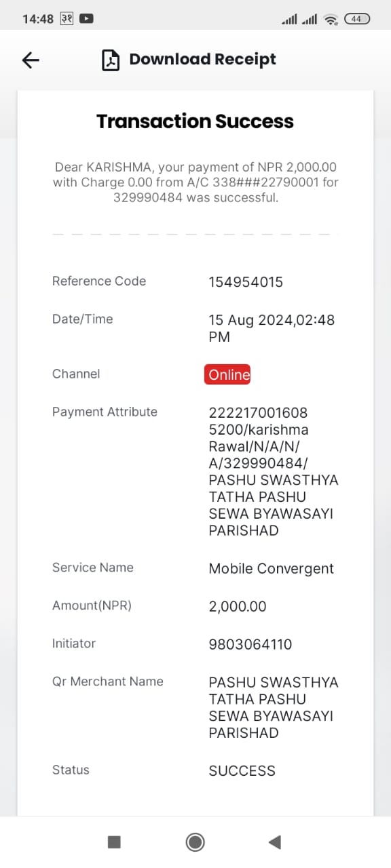The width and height of the screenshot is (391, 868).
Task: Tap the red Online channel badge
Action: point(227,374)
